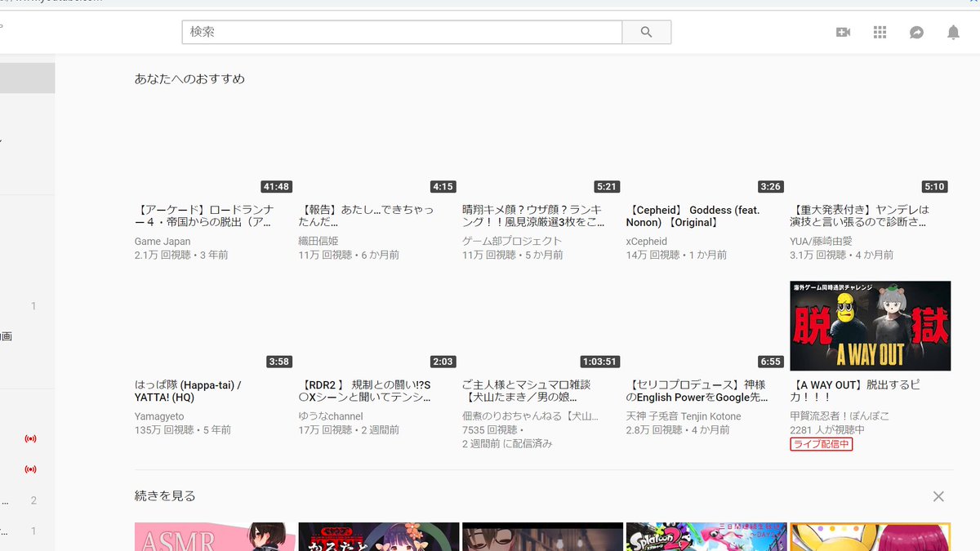Open video titled 【アーケード】ロードランナー4
980x551 pixels.
click(x=204, y=216)
